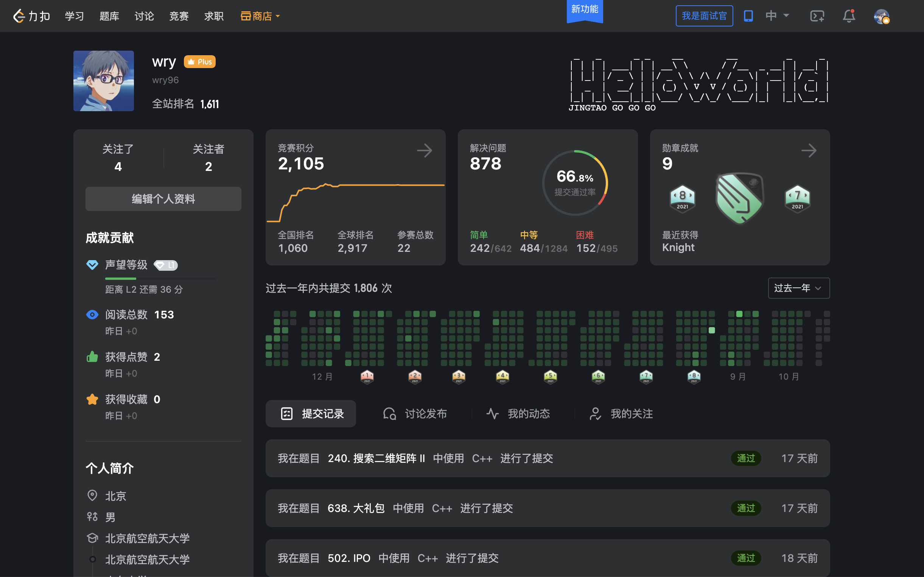Click the Knight badge shield icon
924x577 pixels.
[x=740, y=199]
